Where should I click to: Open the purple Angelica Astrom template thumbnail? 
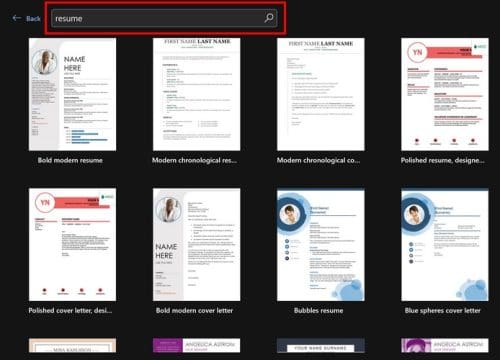(x=196, y=345)
